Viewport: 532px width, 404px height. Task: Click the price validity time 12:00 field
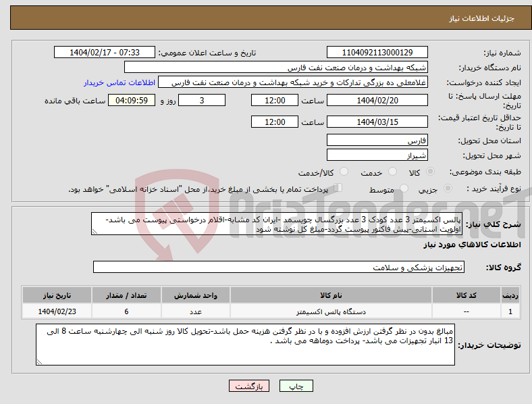[275, 122]
